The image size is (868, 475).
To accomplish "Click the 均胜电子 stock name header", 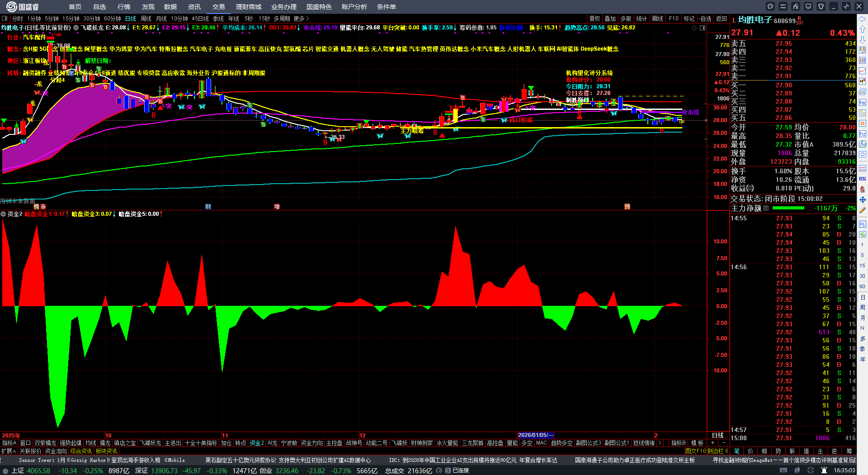I will (755, 20).
